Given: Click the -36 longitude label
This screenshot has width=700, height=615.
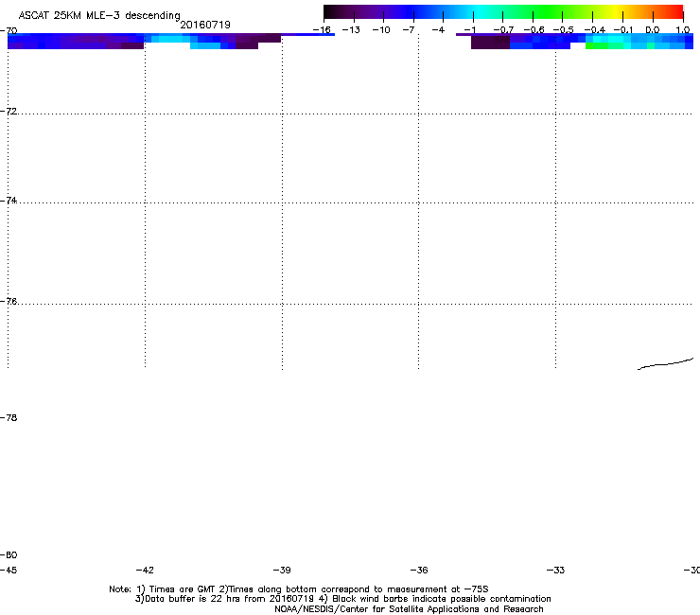Looking at the screenshot, I should tap(419, 571).
